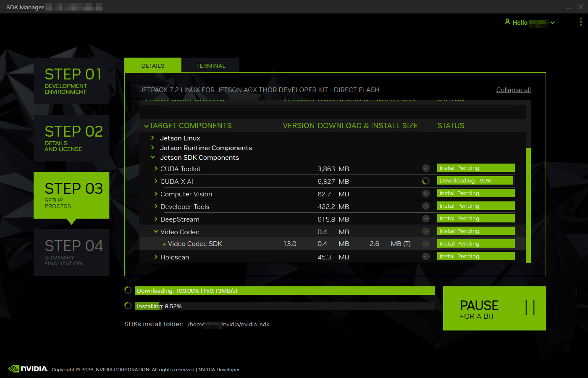Click the Pause For A Bit button
The height and width of the screenshot is (378, 588).
point(494,308)
